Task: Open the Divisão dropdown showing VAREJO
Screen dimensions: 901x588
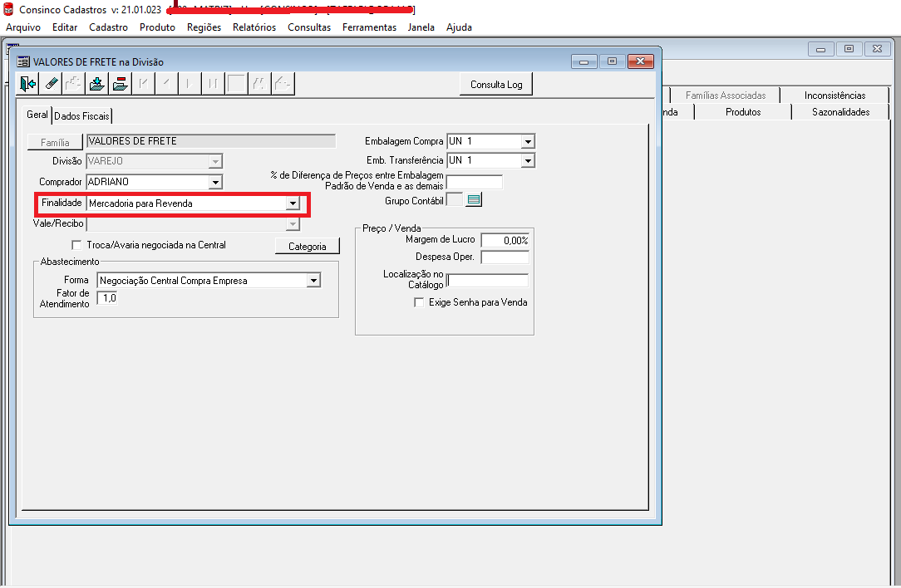Action: [x=215, y=161]
